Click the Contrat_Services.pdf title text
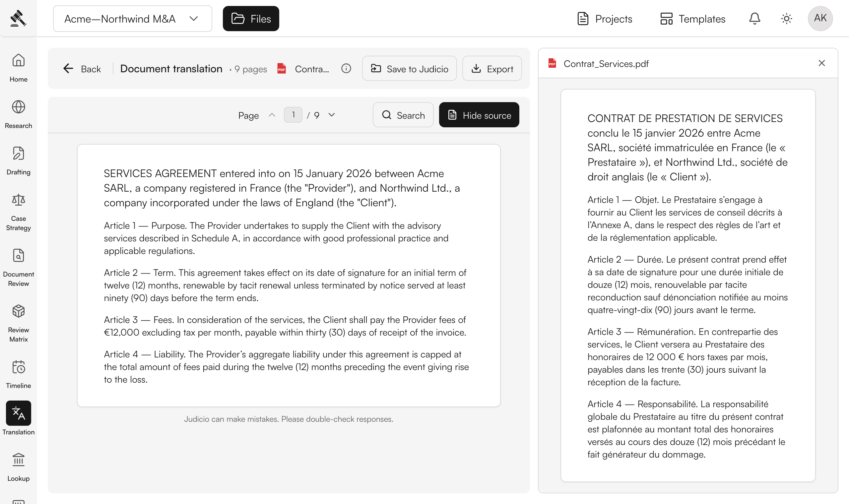The image size is (849, 504). (606, 64)
